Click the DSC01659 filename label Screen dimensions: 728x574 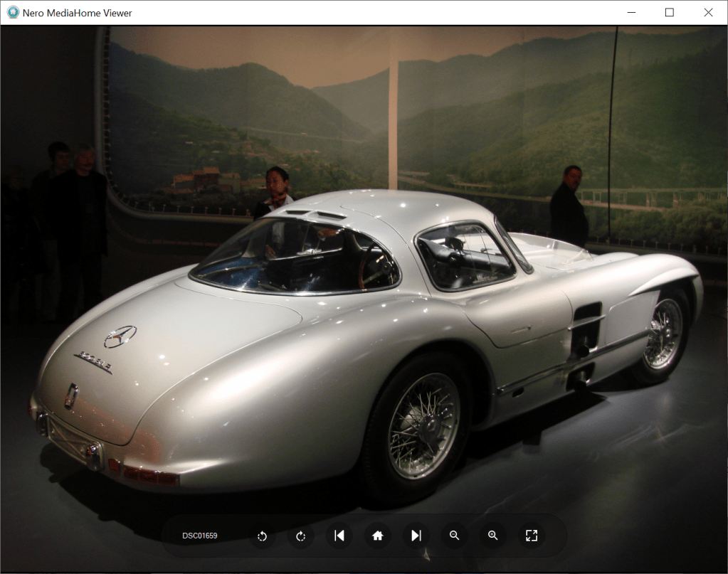coord(200,536)
